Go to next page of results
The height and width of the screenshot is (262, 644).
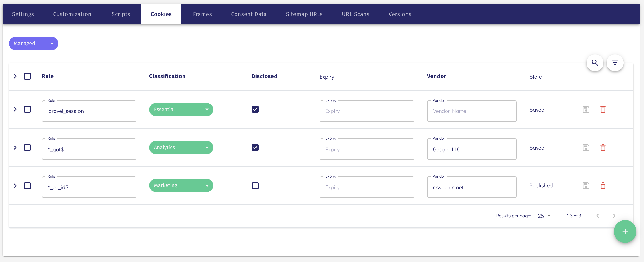coord(615,216)
